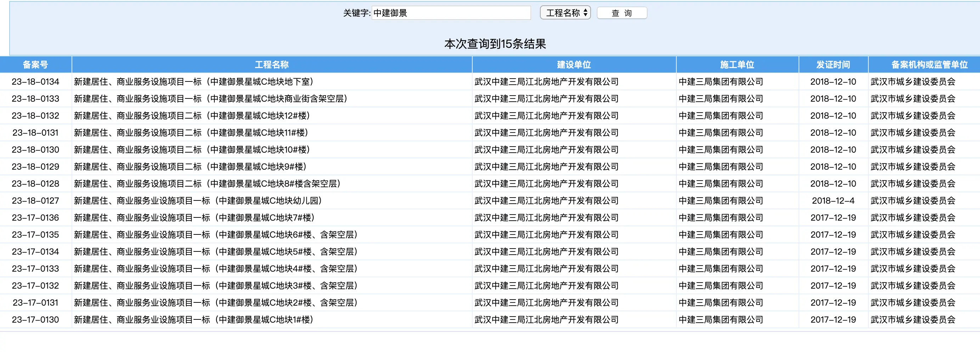Click 武汉市城乡建设委员会 in row 23-17-0133

[913, 269]
